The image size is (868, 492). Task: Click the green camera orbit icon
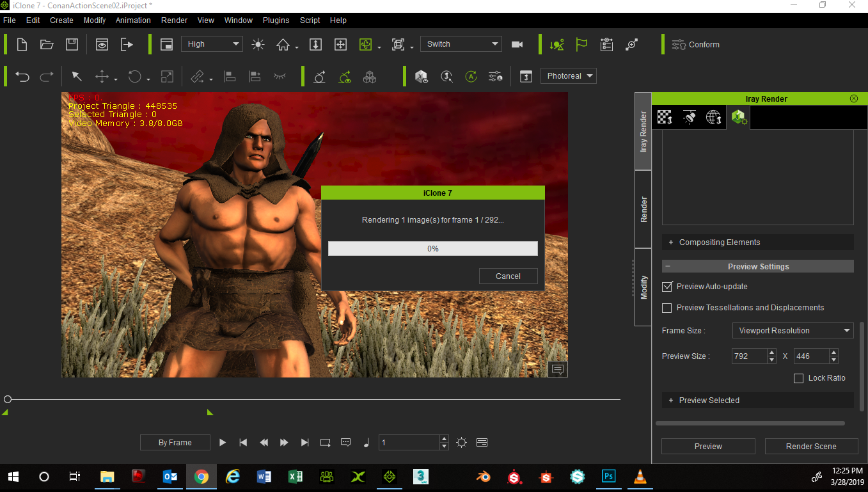point(366,44)
